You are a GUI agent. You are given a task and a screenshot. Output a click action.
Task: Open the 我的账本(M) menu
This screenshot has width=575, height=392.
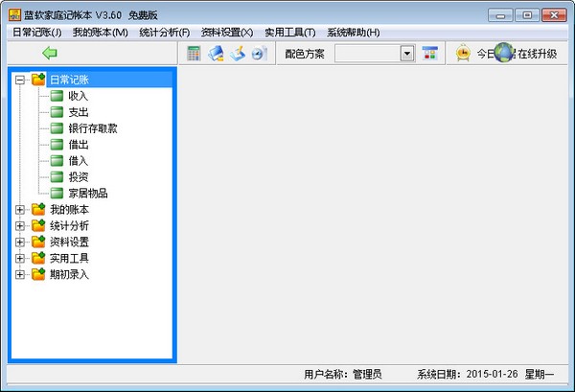[x=100, y=33]
